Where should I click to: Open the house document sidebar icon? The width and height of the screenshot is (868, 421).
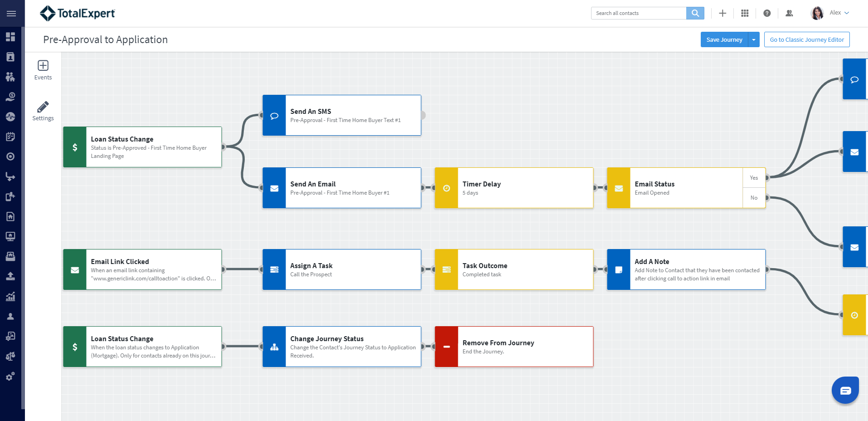[10, 216]
